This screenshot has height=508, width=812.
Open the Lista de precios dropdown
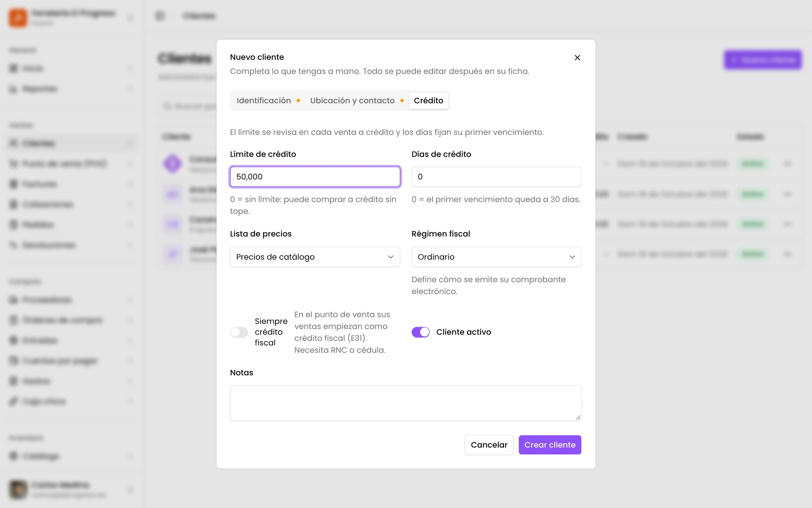[x=315, y=257]
